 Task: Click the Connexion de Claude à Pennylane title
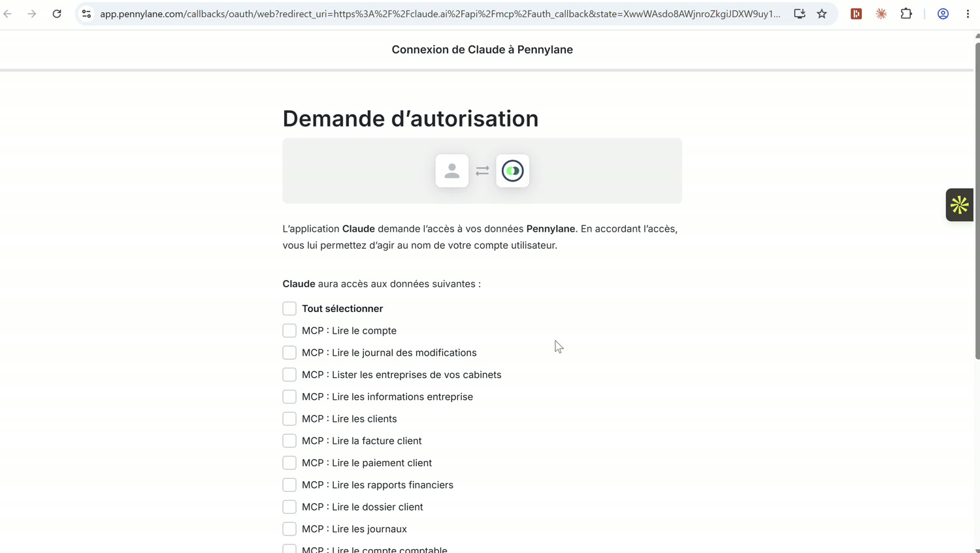[482, 50]
